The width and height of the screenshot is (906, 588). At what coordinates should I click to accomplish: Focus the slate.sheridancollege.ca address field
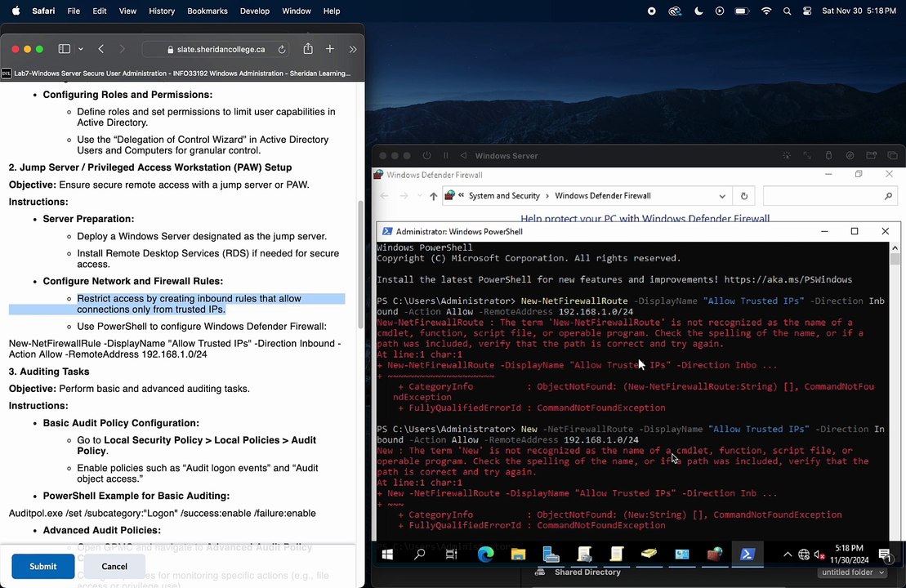pos(216,50)
